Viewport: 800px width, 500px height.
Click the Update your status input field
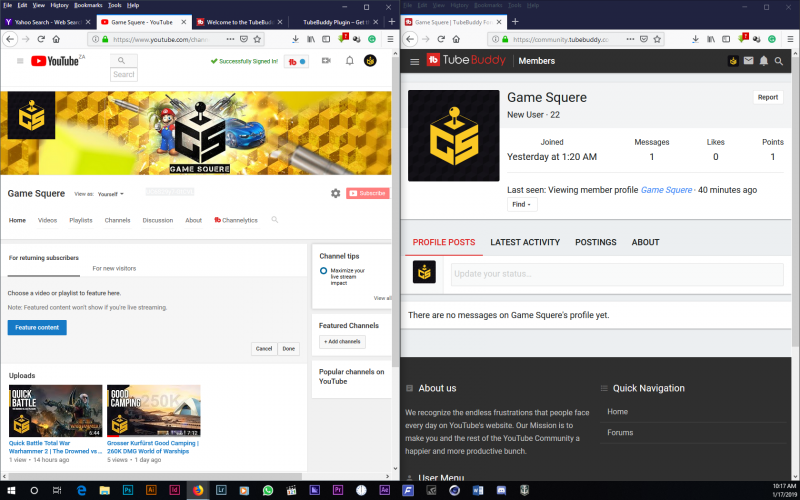tap(615, 274)
